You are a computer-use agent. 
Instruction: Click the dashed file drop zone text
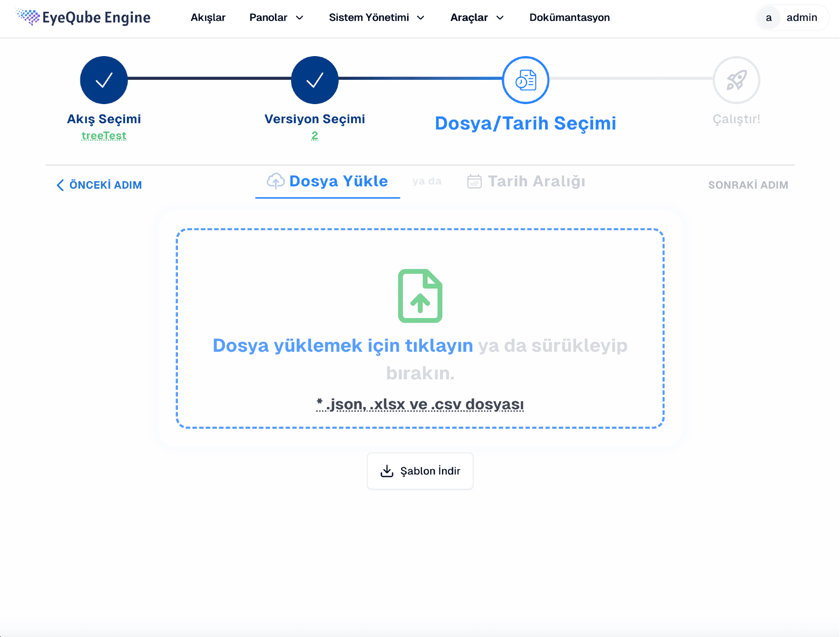tap(420, 359)
